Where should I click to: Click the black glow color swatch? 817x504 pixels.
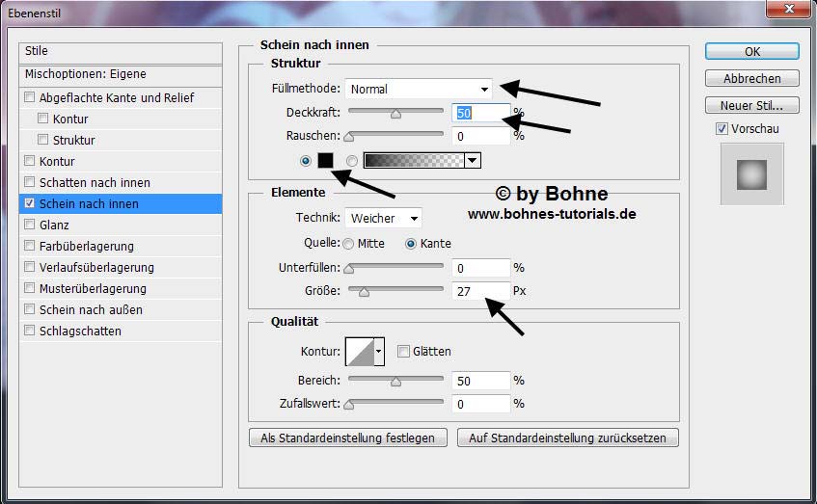click(325, 161)
